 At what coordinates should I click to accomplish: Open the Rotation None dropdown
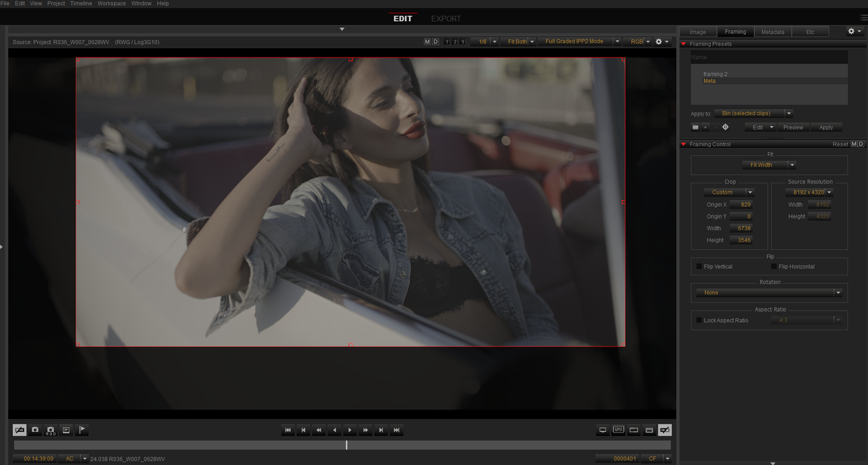tap(770, 293)
